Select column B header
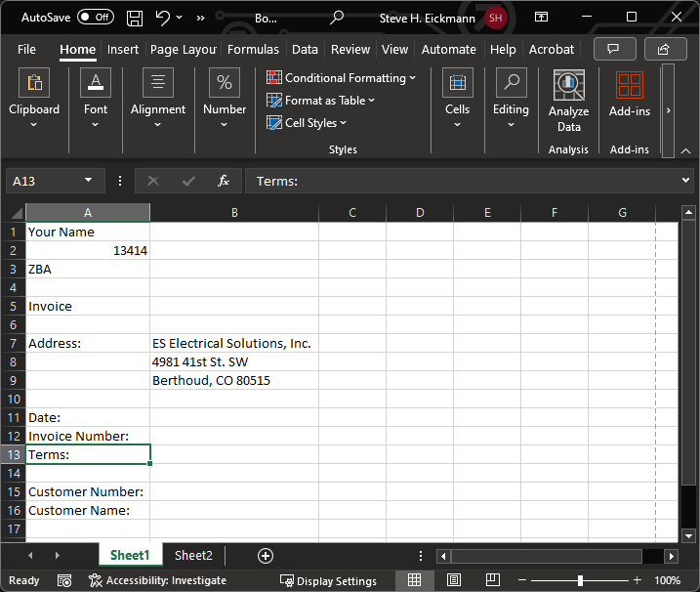 [234, 213]
